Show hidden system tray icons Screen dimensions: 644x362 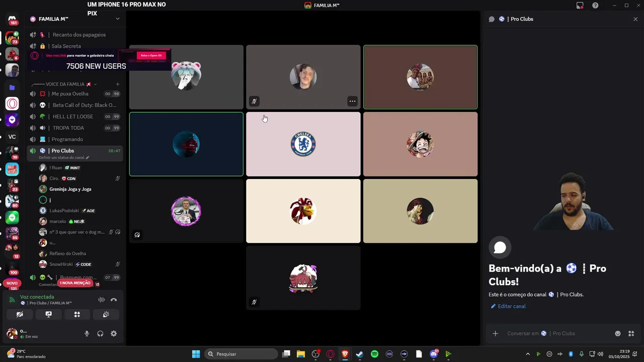(x=527, y=354)
